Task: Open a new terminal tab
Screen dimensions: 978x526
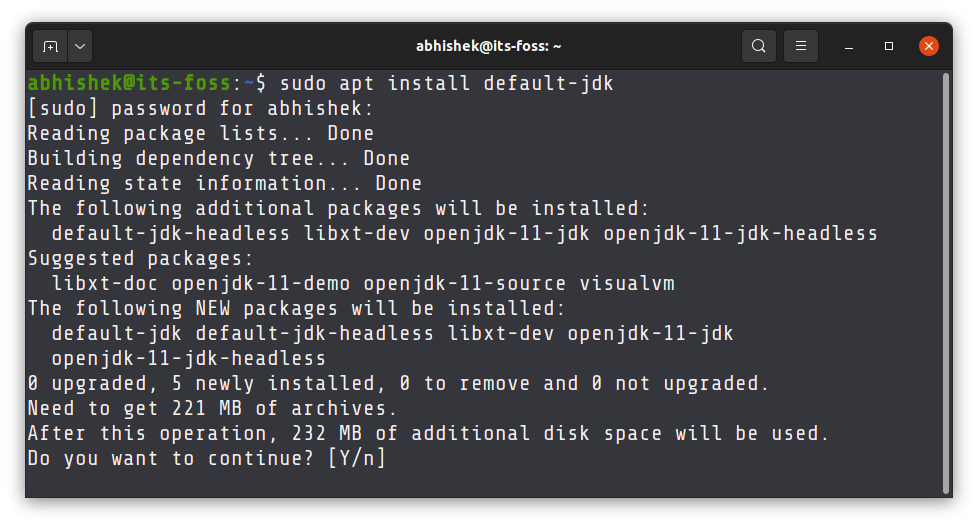Action: (50, 46)
